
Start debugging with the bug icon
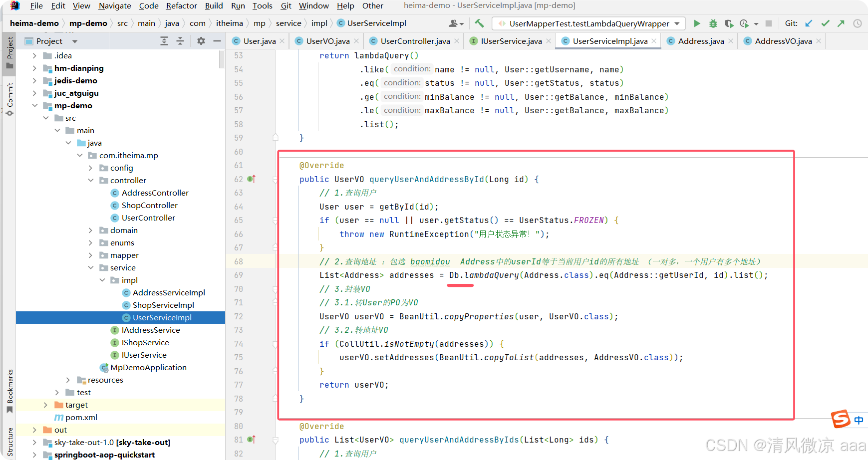(713, 23)
